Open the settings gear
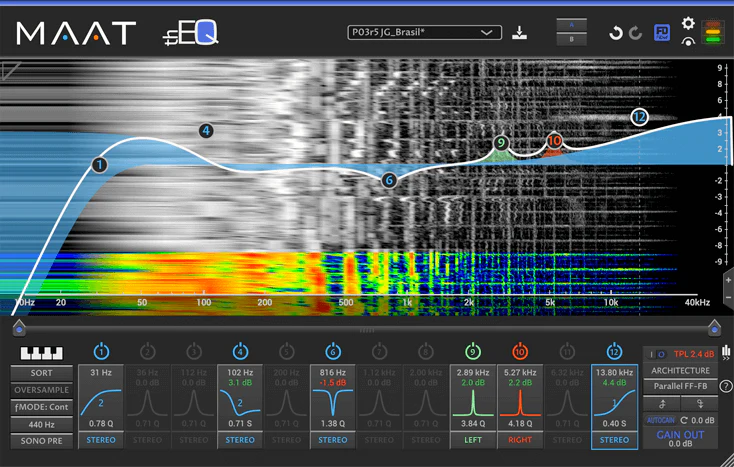Screen dimensions: 734x467 (x=688, y=23)
